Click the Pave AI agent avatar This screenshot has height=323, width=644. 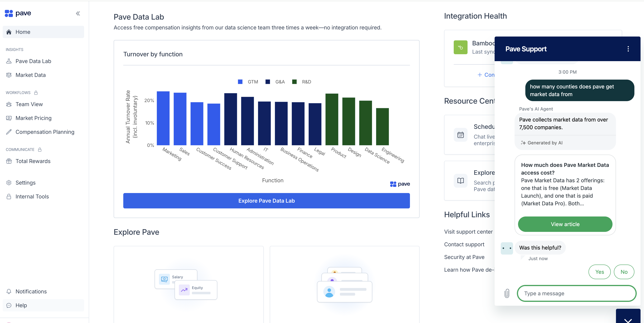click(x=507, y=248)
